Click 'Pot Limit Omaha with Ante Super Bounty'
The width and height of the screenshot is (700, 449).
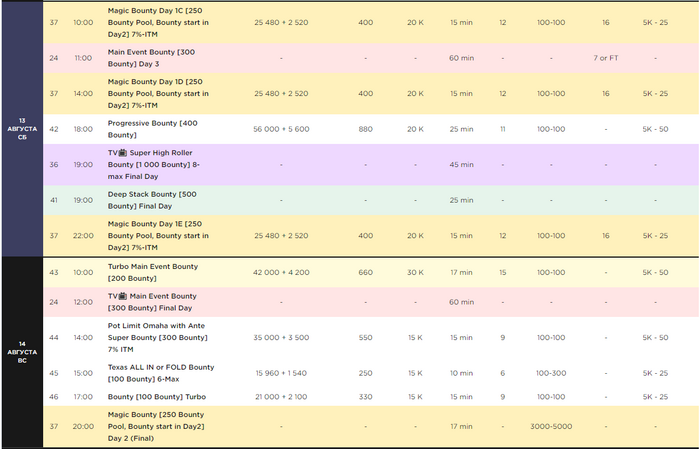click(158, 337)
